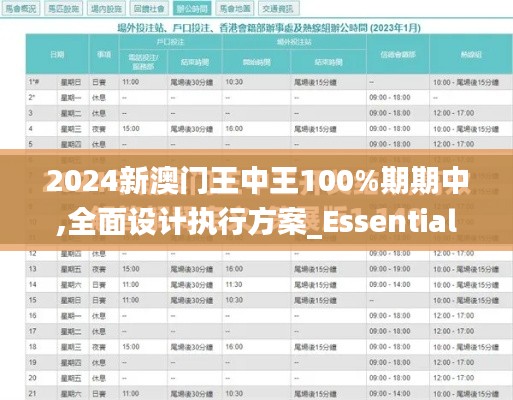Click 星期四 in the row dated 5
This screenshot has height=400, width=513.
coord(71,144)
